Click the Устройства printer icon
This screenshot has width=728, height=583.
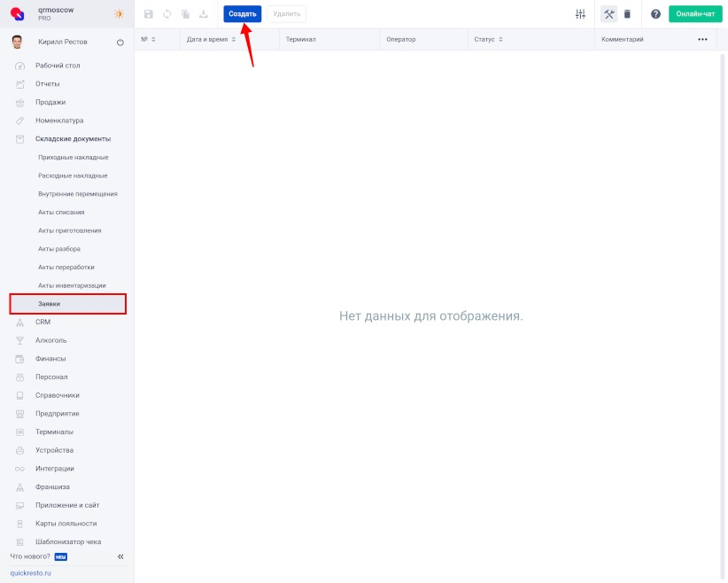20,450
